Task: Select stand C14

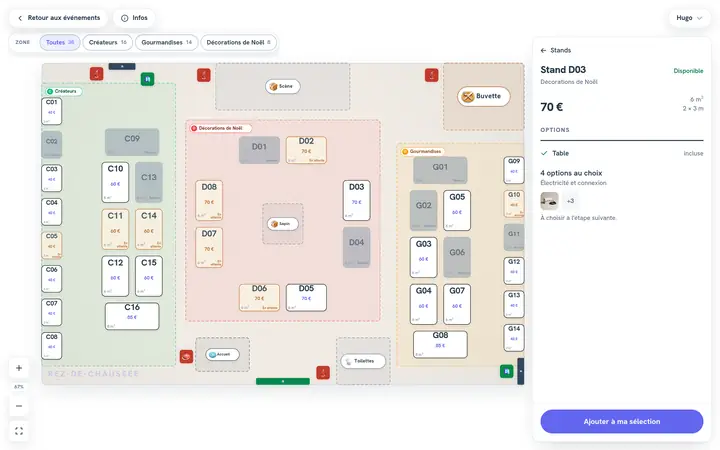Action: (149, 229)
